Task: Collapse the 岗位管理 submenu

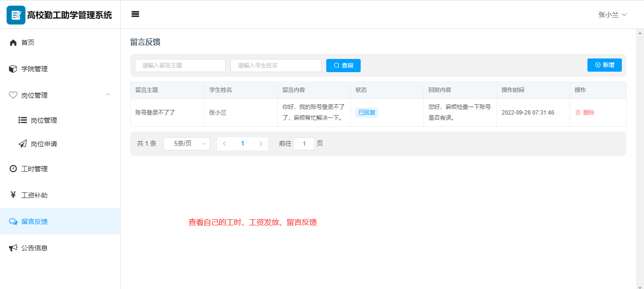Action: pyautogui.click(x=108, y=95)
